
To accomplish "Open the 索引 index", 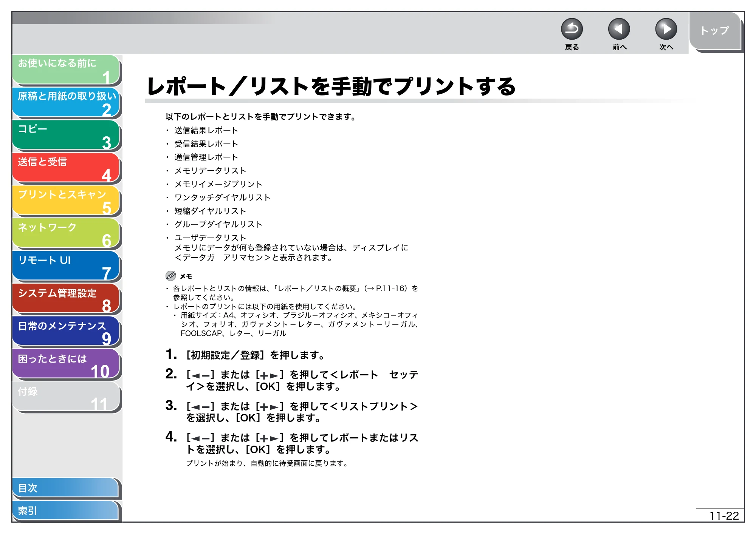I will [66, 511].
